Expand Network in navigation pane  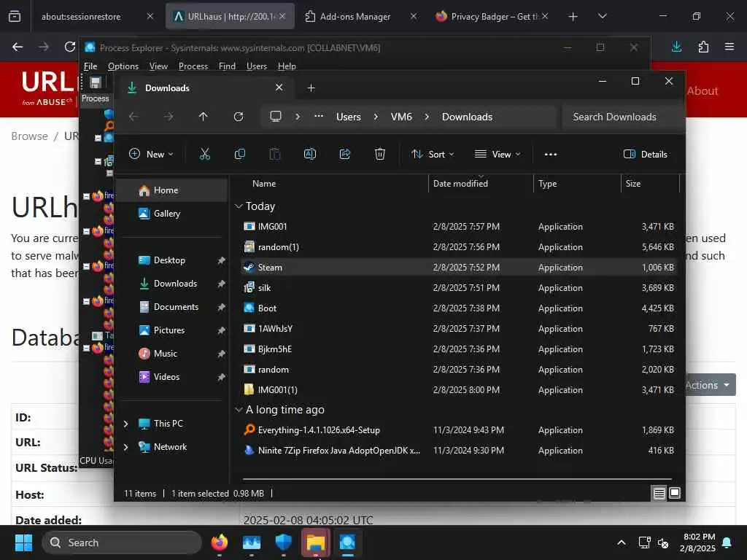[x=125, y=447]
